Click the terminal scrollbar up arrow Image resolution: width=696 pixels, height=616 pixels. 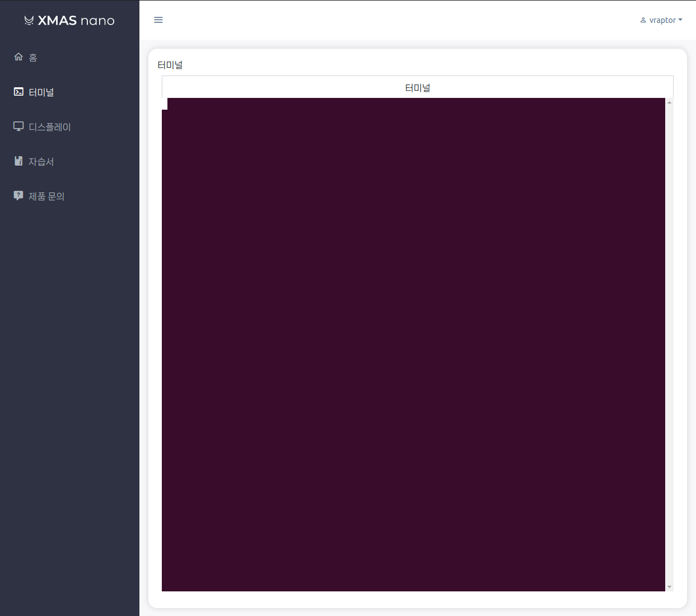pos(669,102)
